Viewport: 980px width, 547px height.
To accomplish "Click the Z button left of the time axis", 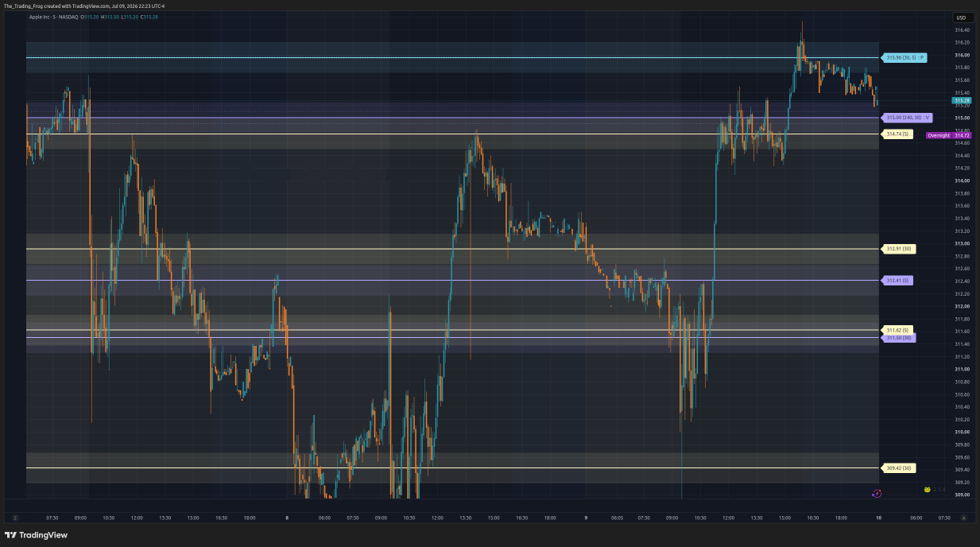I will point(14,517).
